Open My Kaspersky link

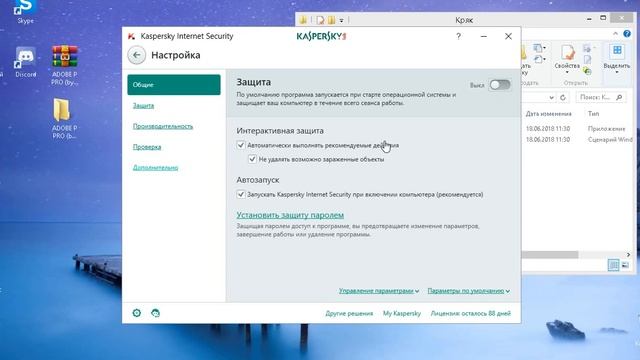402,313
